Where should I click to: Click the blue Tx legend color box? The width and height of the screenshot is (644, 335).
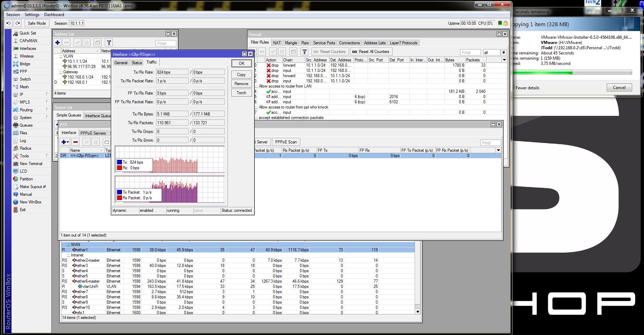(120, 162)
